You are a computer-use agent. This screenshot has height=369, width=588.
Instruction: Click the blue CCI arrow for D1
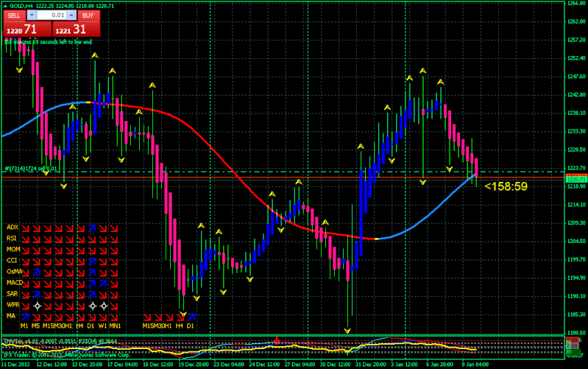pyautogui.click(x=92, y=261)
